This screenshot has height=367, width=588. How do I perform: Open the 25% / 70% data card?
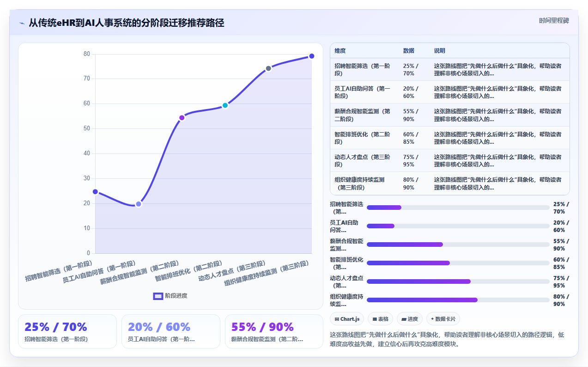[x=67, y=331]
